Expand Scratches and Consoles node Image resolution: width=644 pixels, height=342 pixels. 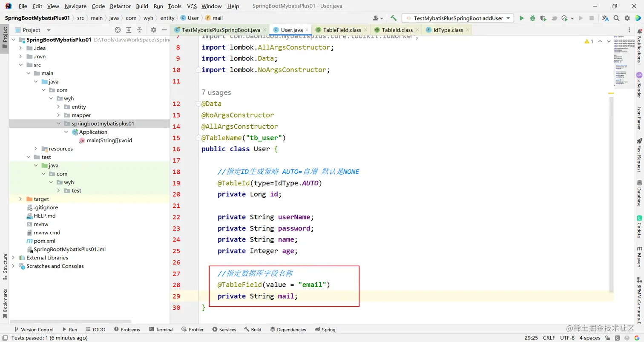pos(13,266)
